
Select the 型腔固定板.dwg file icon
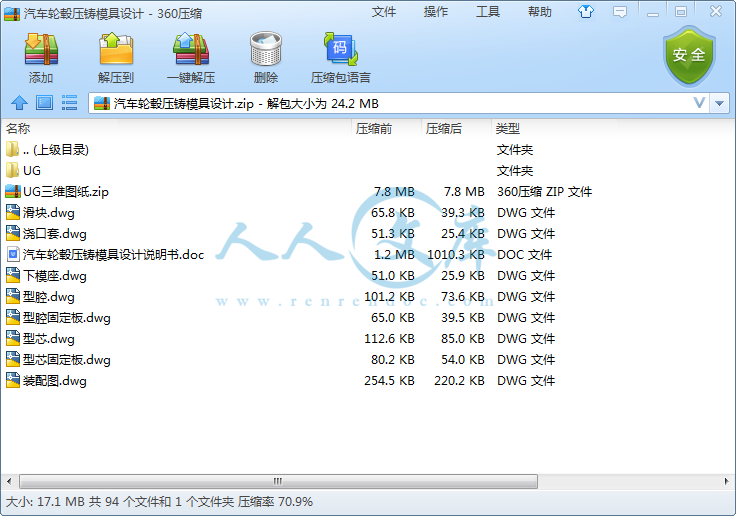[x=13, y=317]
